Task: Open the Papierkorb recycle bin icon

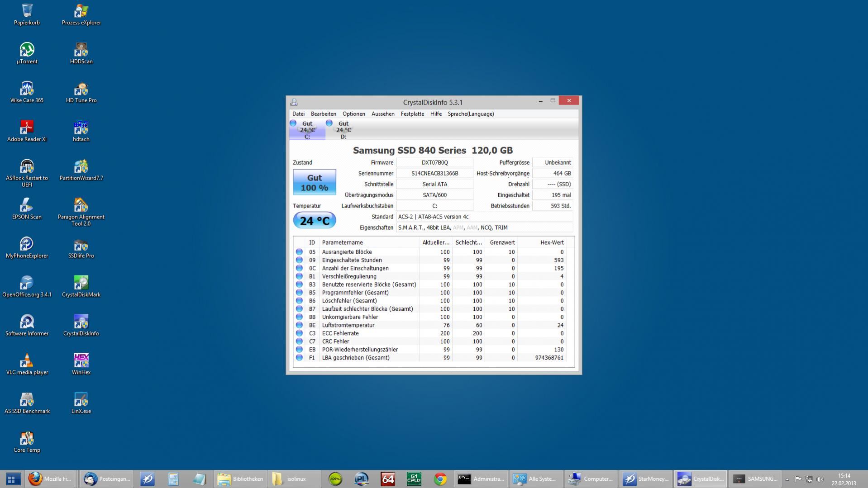Action: [x=27, y=14]
